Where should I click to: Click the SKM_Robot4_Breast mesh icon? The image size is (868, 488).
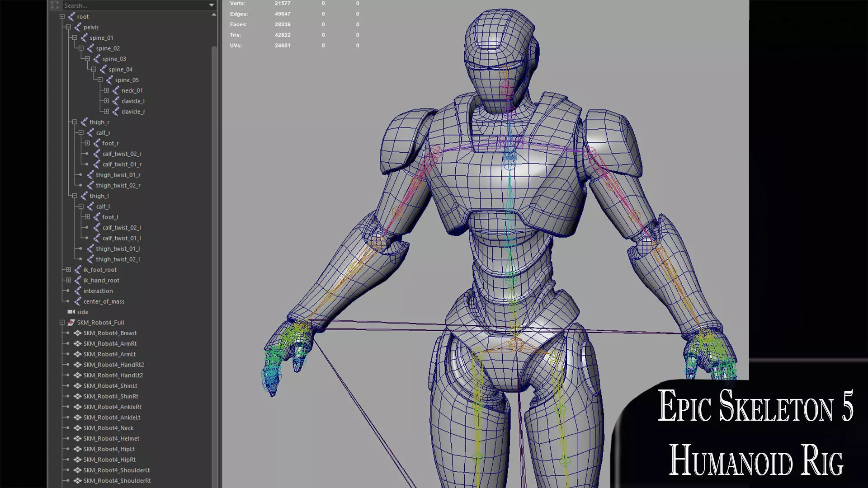pyautogui.click(x=77, y=333)
